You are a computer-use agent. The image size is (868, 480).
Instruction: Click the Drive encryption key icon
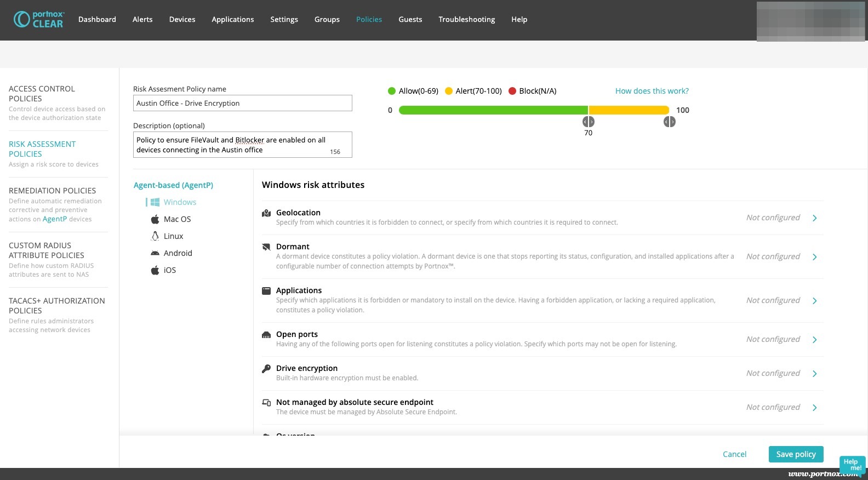(x=266, y=369)
